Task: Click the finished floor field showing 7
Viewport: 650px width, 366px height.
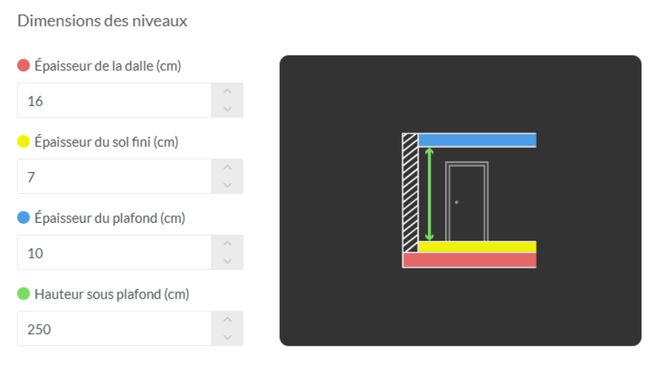Action: (x=114, y=176)
